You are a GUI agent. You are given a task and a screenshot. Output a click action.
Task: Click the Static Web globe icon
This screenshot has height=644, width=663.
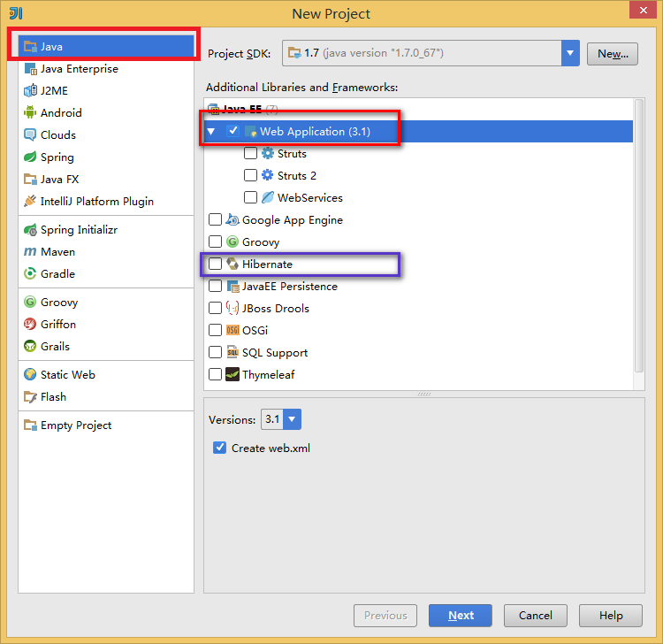coord(30,374)
